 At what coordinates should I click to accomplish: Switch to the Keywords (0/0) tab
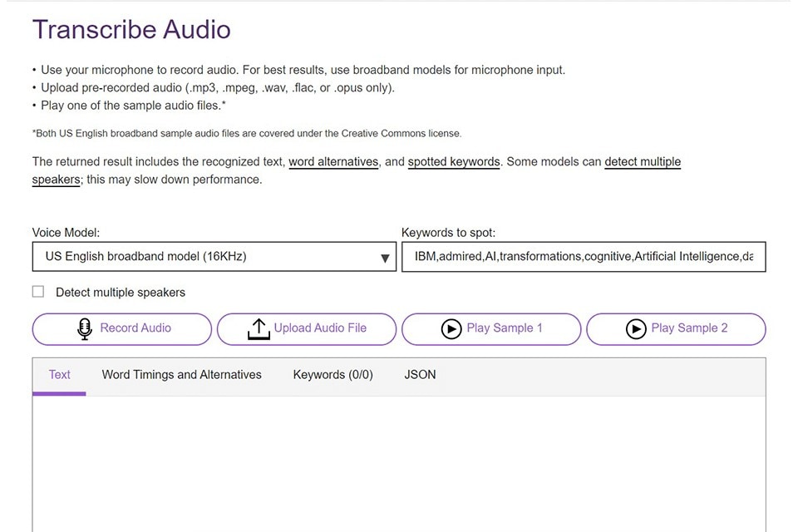point(332,375)
